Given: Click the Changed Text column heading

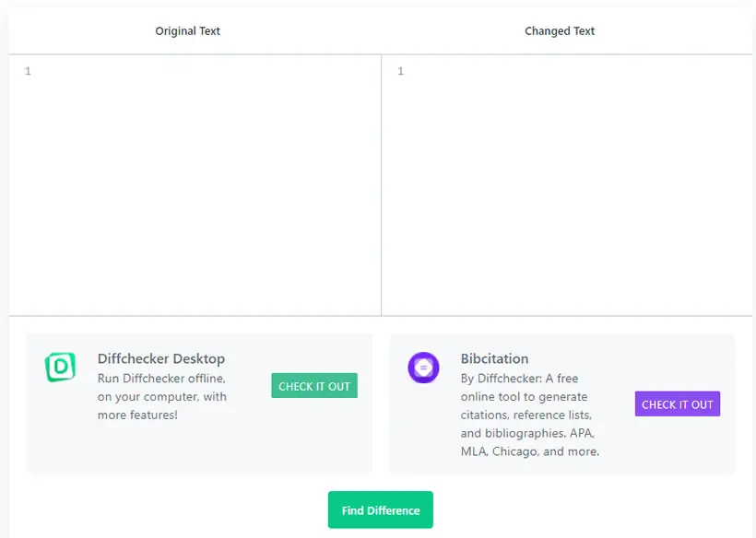Looking at the screenshot, I should [x=560, y=30].
